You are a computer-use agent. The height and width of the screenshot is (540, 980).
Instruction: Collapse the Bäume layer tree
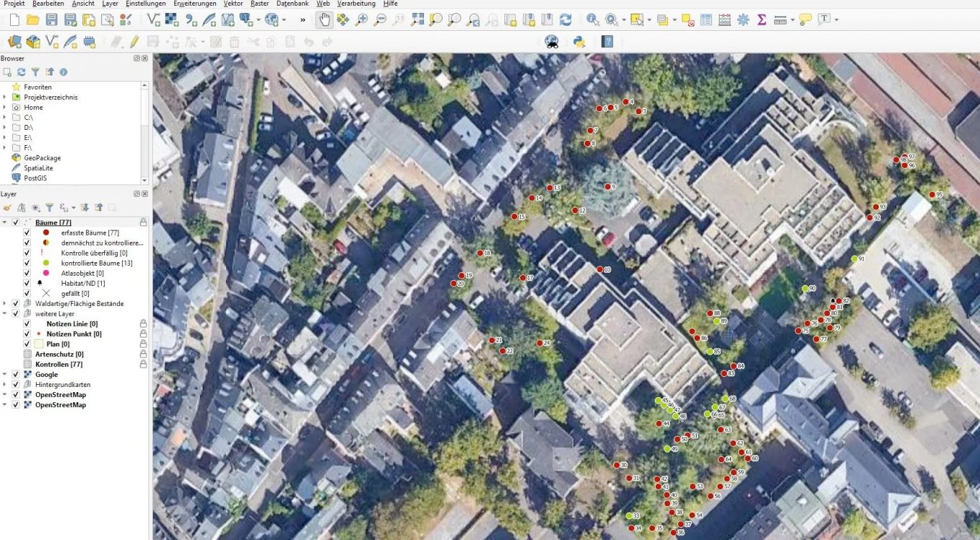point(5,223)
